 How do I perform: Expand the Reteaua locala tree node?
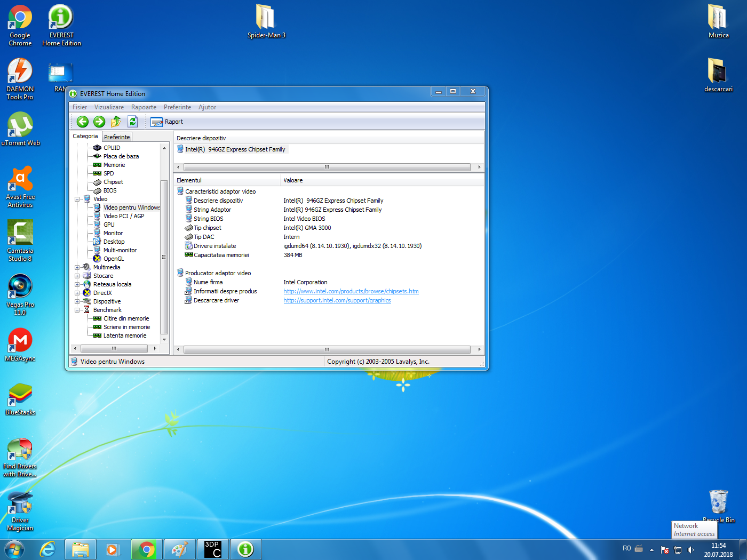click(x=77, y=284)
